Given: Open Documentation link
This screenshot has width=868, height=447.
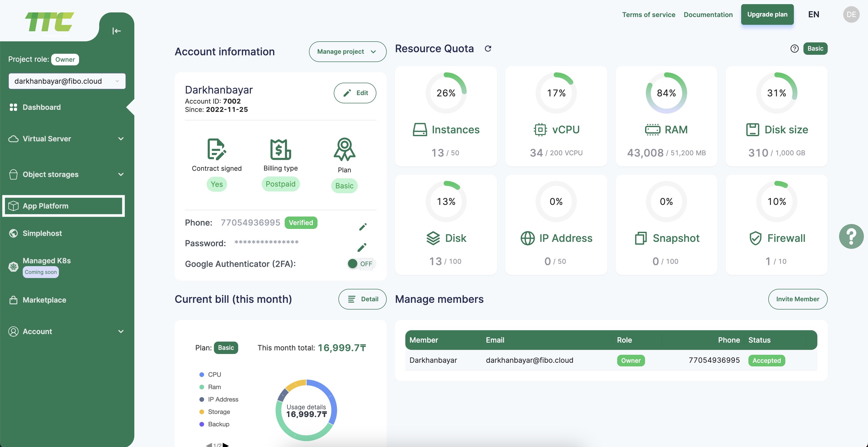Looking at the screenshot, I should 708,14.
